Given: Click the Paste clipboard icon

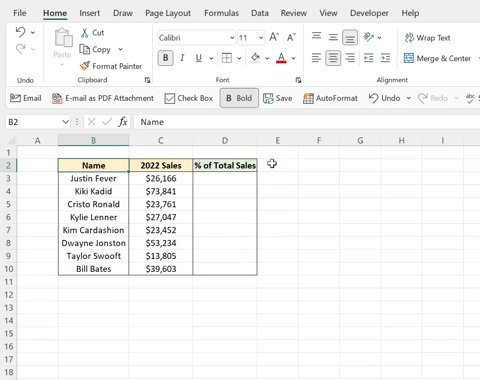Looking at the screenshot, I should (x=63, y=38).
